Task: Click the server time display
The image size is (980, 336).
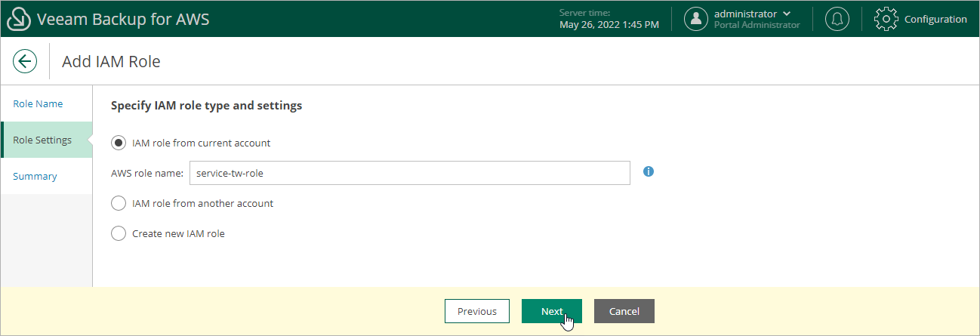Action: tap(609, 19)
